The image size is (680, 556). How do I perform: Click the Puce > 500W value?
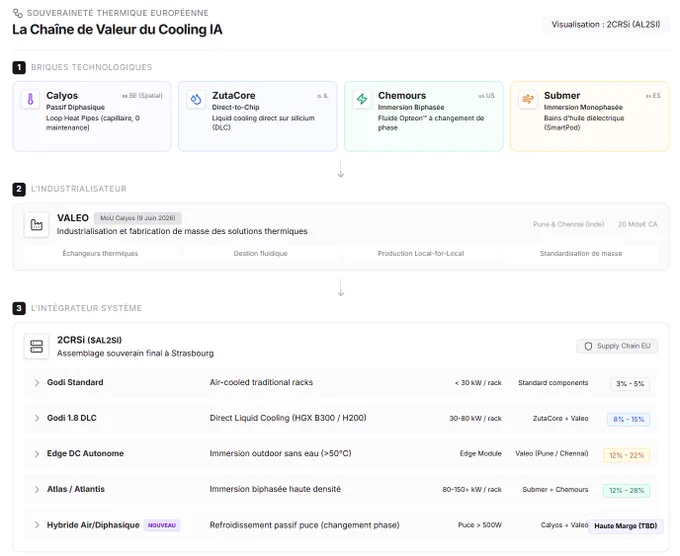(480, 525)
